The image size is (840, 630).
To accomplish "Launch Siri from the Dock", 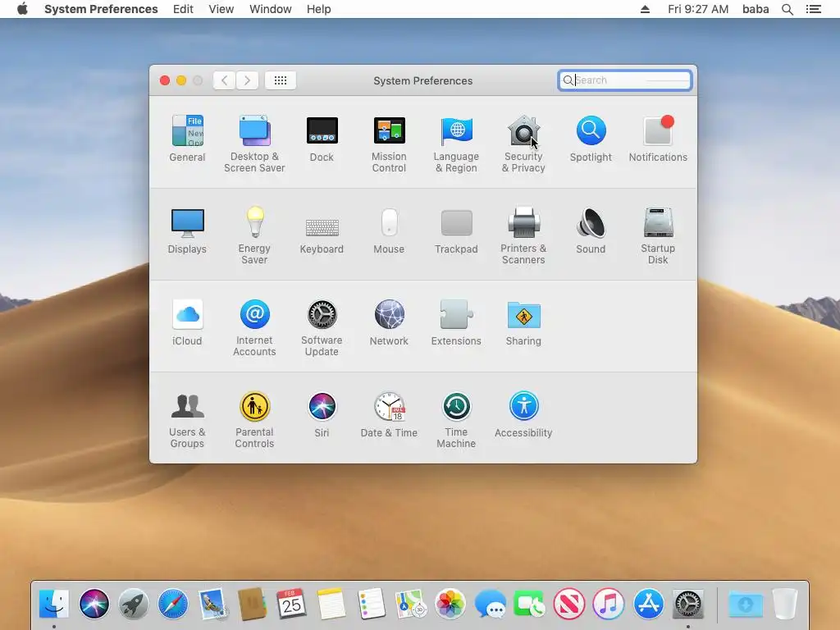I will pos(94,604).
